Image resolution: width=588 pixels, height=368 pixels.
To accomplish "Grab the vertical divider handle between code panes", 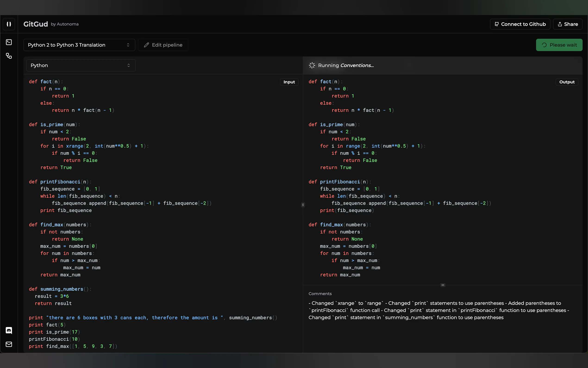I will (303, 205).
